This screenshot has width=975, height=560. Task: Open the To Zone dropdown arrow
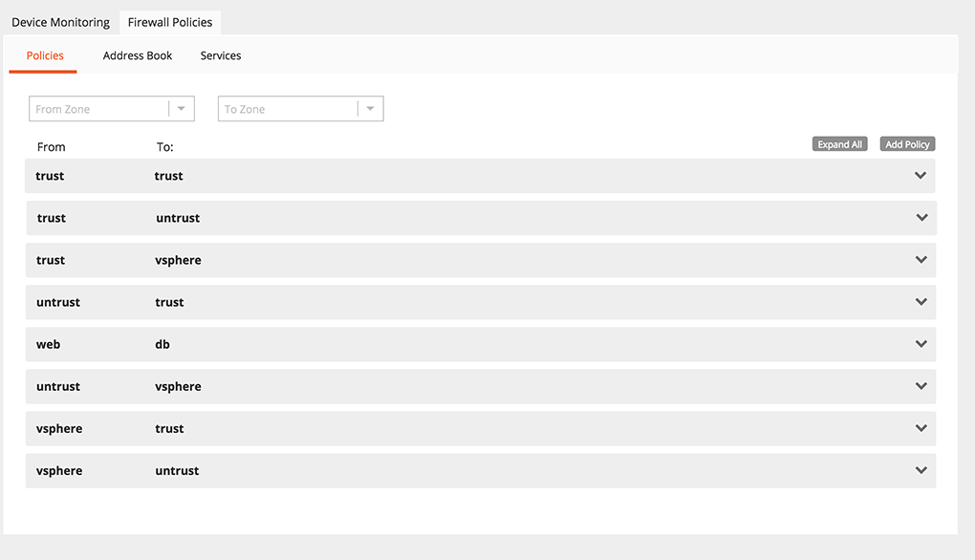point(370,109)
